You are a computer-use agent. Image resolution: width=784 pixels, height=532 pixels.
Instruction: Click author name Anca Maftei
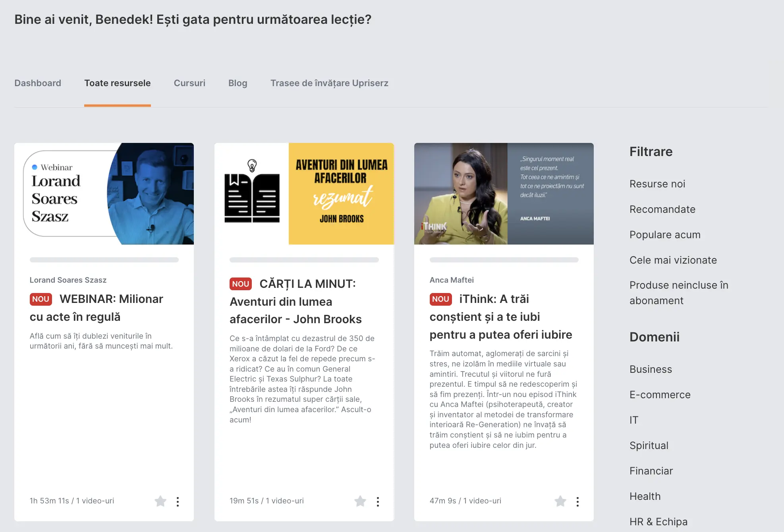pyautogui.click(x=452, y=280)
